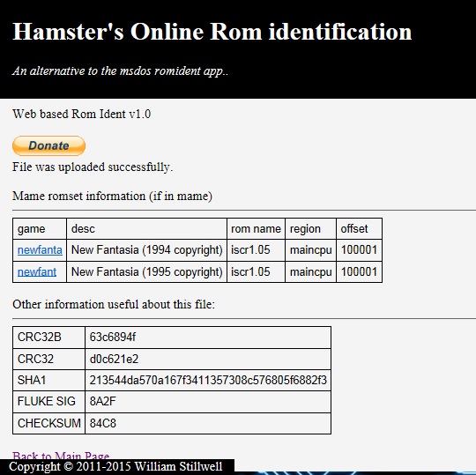476x475 pixels.
Task: Click the CRC32 label cell
Action: pyautogui.click(x=48, y=359)
